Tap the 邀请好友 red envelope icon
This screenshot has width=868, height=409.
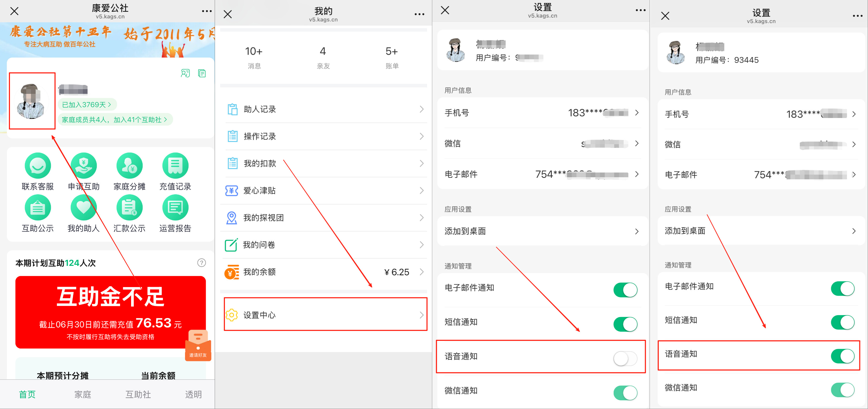198,345
